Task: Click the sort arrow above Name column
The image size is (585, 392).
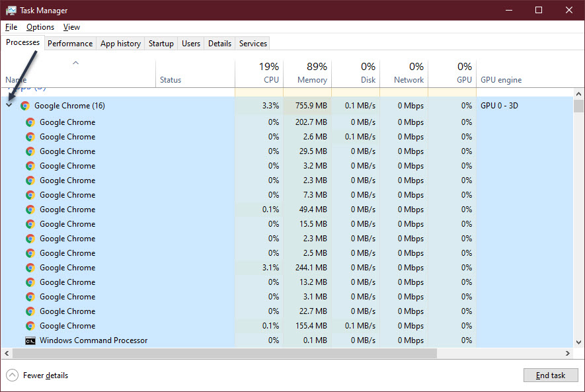Action: (x=75, y=63)
